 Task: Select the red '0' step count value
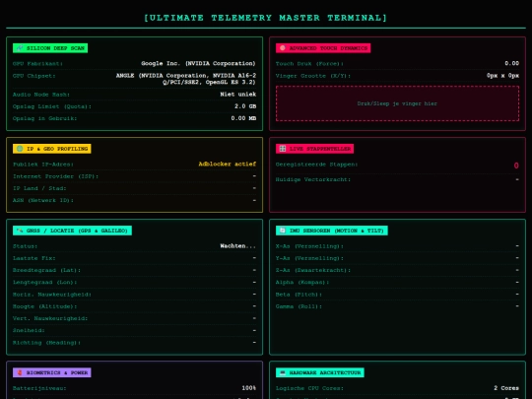516,166
